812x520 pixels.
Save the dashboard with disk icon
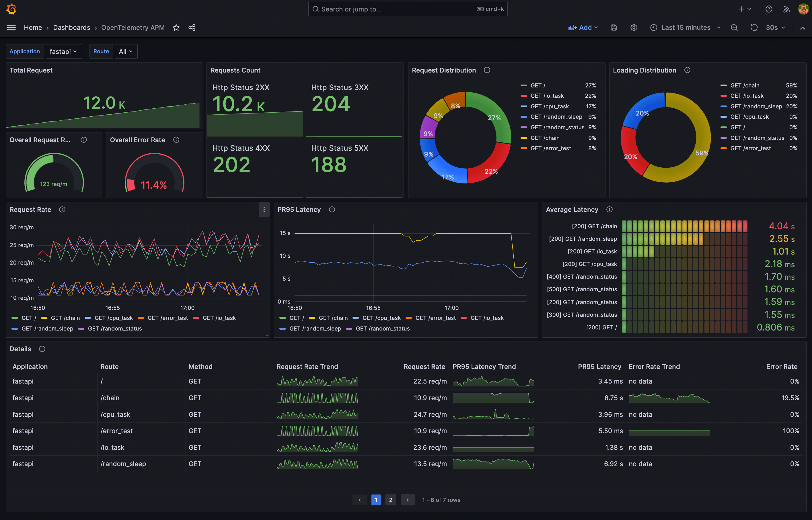click(614, 28)
